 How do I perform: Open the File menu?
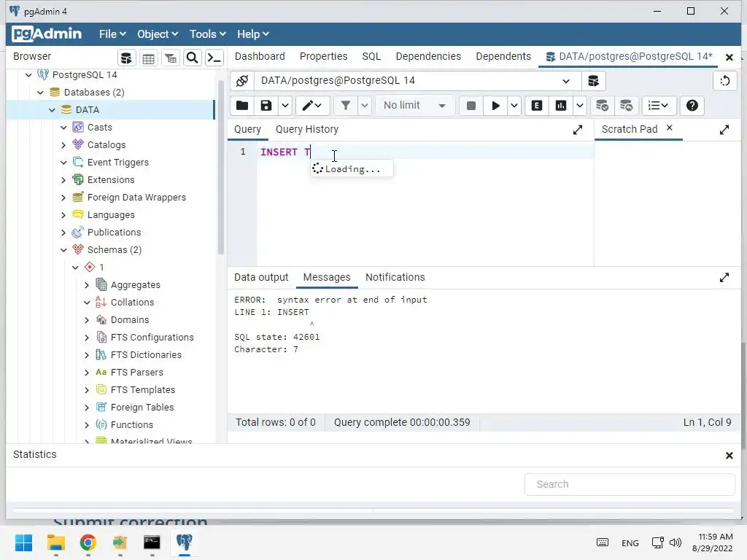pyautogui.click(x=112, y=34)
